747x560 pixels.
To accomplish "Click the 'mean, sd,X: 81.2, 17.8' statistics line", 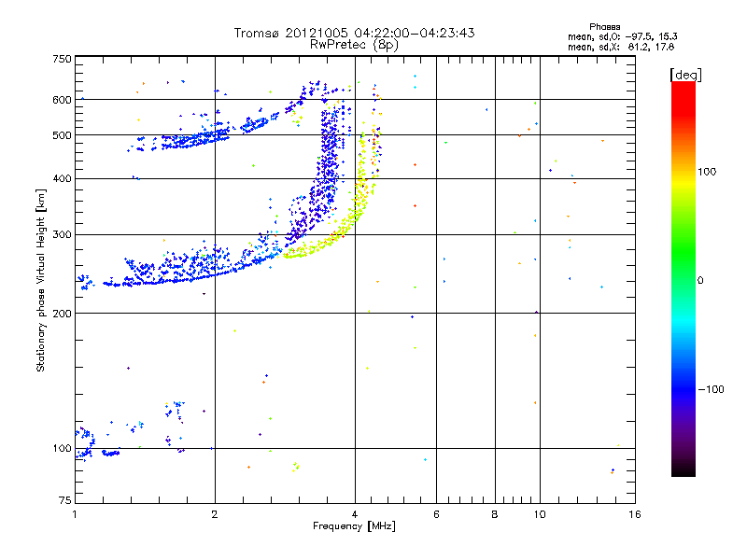I will pyautogui.click(x=621, y=47).
